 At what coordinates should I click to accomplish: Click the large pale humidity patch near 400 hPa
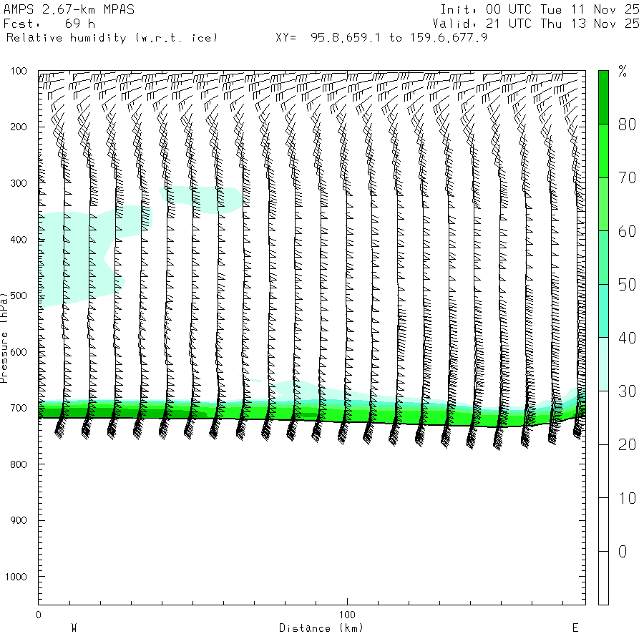[72, 258]
